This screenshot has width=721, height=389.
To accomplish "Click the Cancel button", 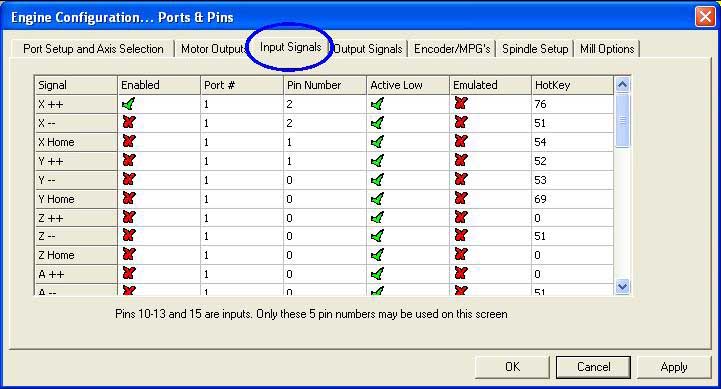I will 593,367.
